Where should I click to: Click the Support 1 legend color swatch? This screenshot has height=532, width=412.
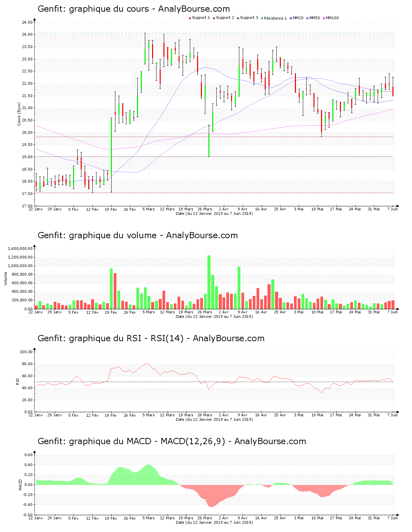(x=190, y=18)
